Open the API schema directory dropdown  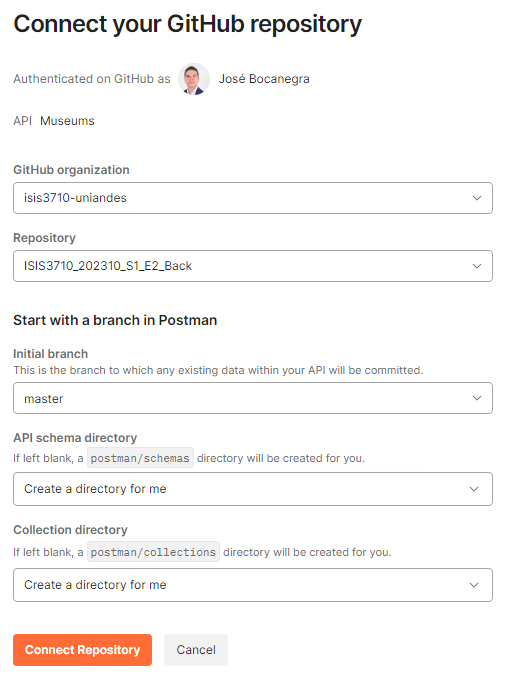tap(253, 489)
